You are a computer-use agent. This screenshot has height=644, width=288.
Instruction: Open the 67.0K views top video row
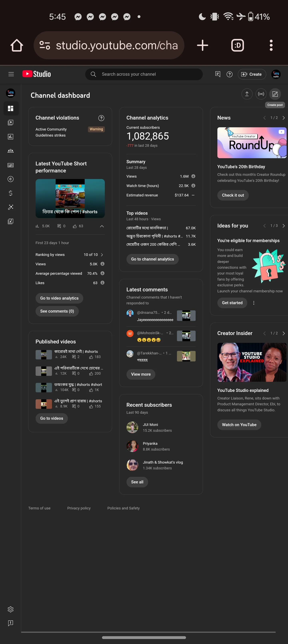click(161, 228)
